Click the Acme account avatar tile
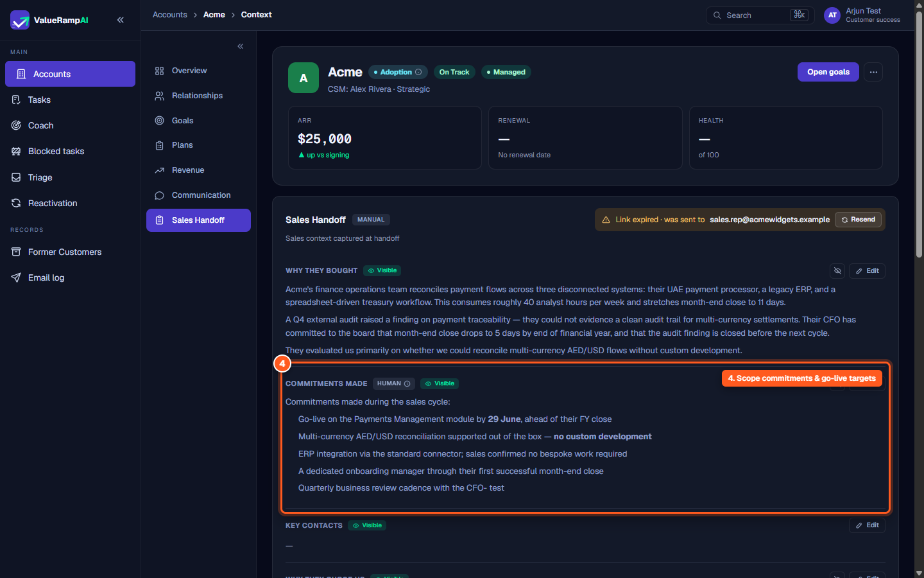Image resolution: width=924 pixels, height=578 pixels. point(304,78)
